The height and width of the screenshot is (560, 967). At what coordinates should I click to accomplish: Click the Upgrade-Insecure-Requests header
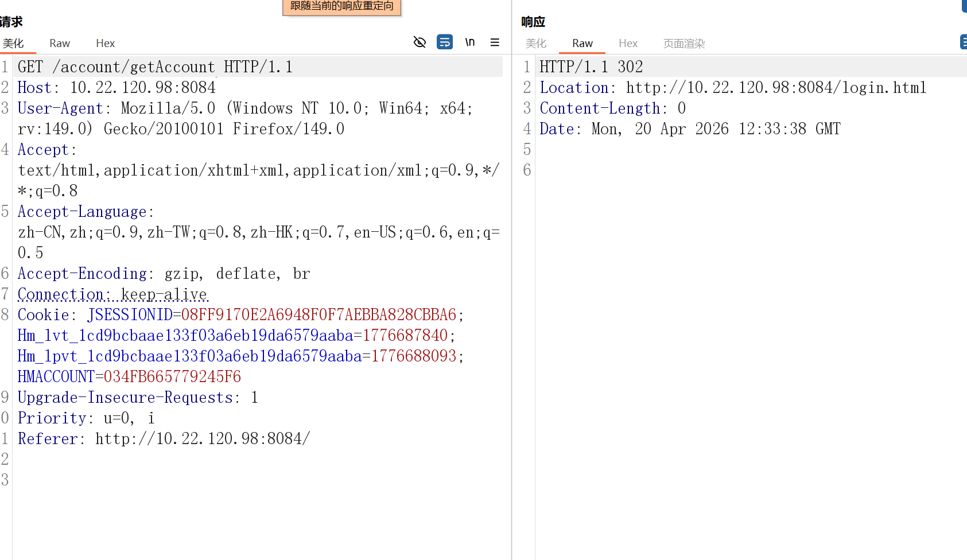(138, 398)
